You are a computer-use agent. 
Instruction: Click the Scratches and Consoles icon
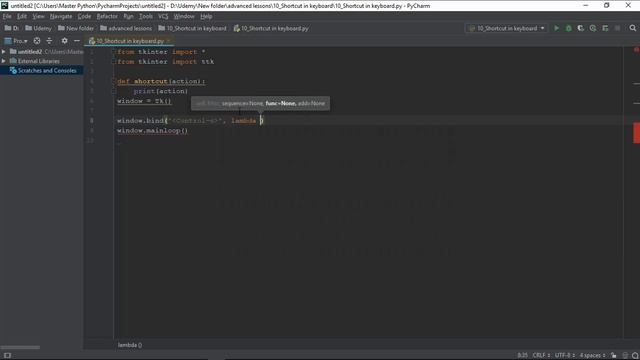click(13, 71)
